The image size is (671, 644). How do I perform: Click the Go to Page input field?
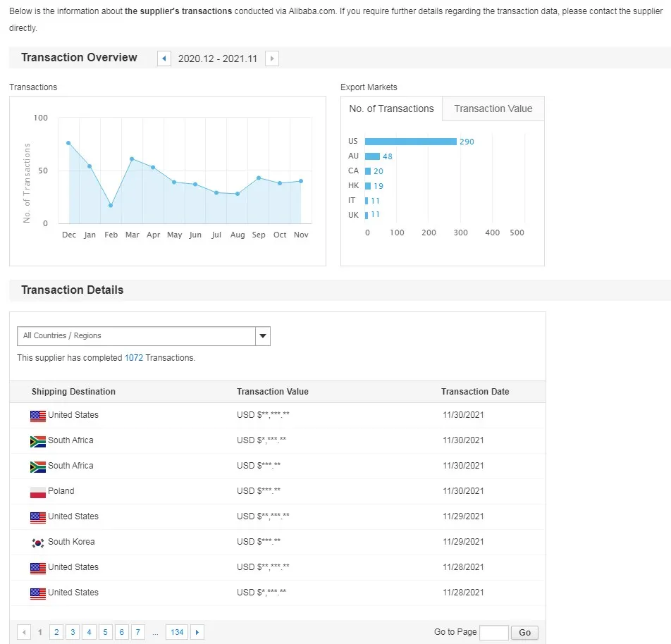coord(493,632)
